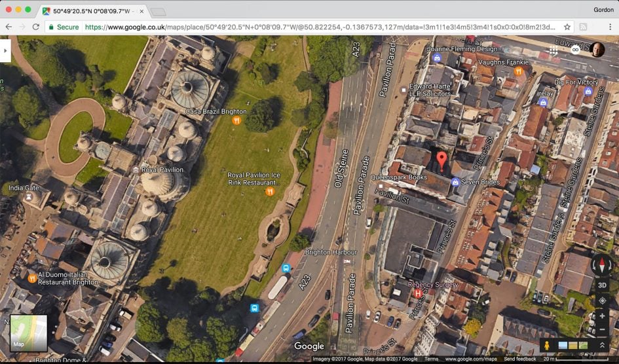This screenshot has width=619, height=364.
Task: Click the show your location button
Action: (602, 300)
